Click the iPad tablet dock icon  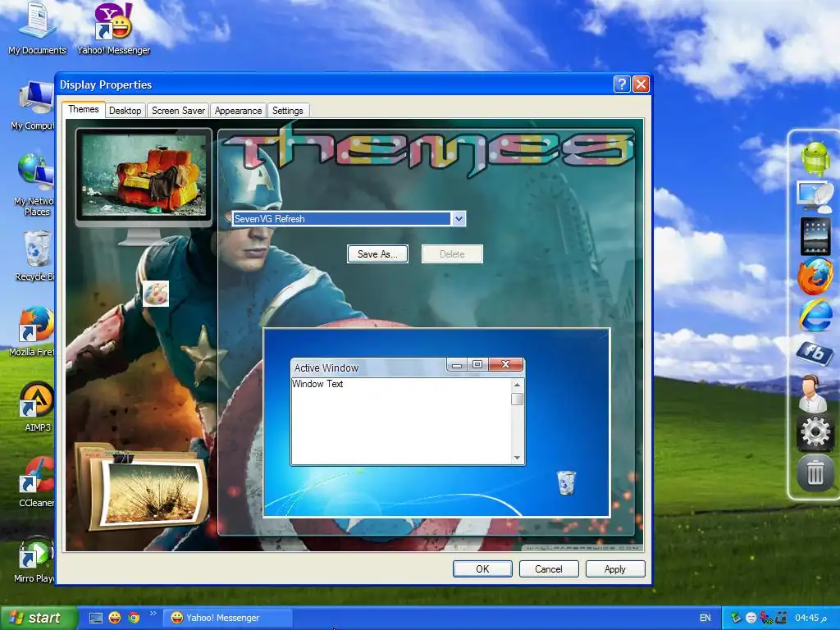815,236
